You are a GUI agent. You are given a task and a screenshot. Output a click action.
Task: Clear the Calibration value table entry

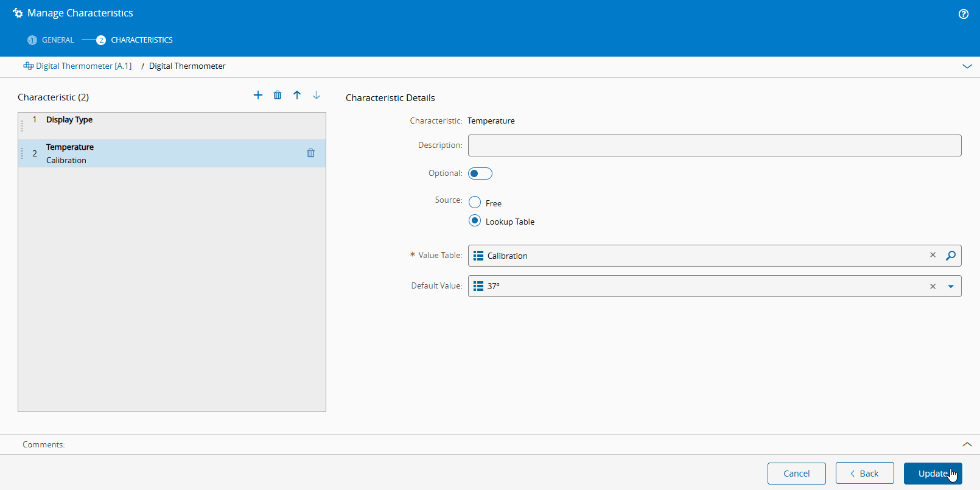click(933, 255)
